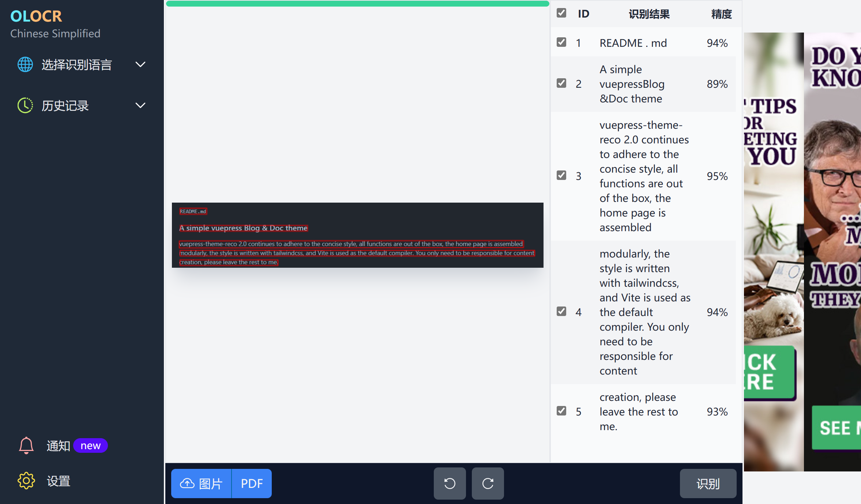Click the README preview image thumbnail
The height and width of the screenshot is (504, 861).
click(357, 235)
